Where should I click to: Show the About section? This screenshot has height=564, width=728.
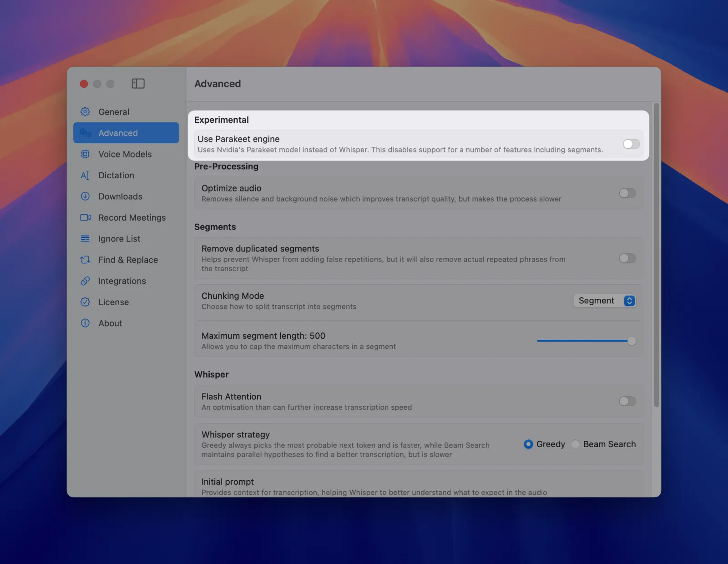tap(126, 323)
